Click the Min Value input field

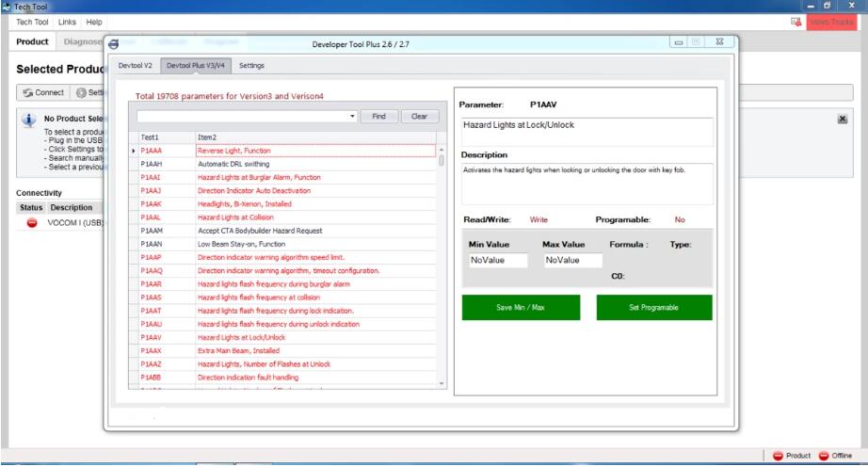pyautogui.click(x=498, y=260)
